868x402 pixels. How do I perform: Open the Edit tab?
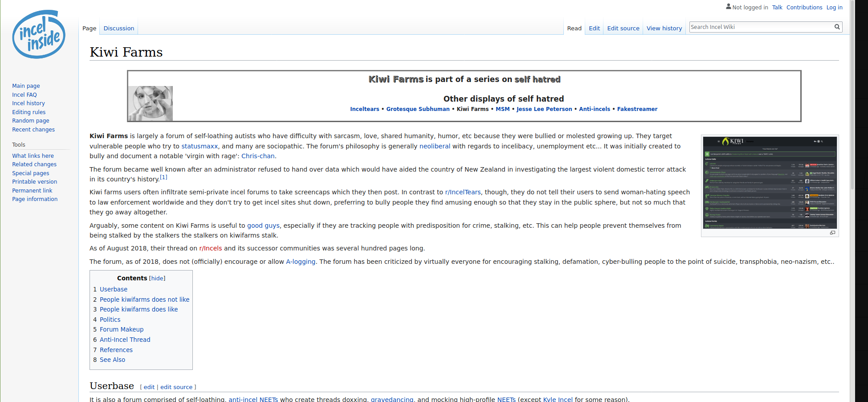point(594,28)
